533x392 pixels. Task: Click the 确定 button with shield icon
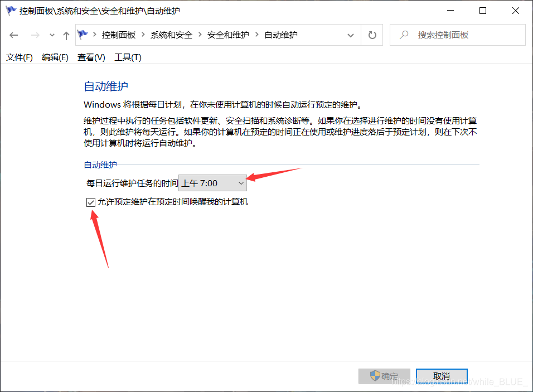384,376
